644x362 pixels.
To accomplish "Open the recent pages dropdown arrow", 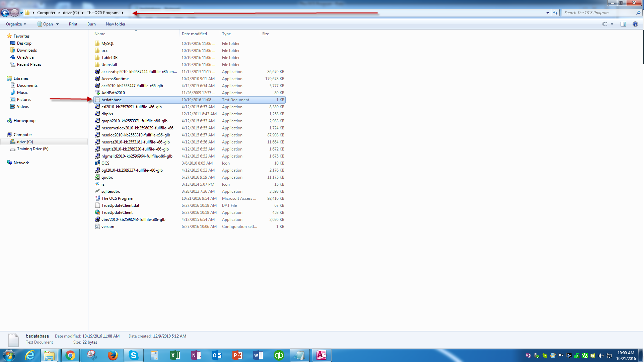I will pyautogui.click(x=21, y=13).
